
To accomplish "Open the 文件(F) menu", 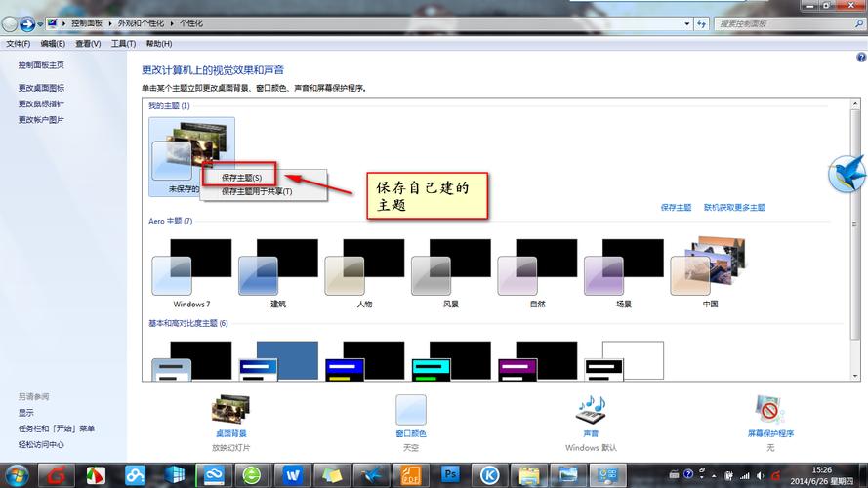I will pyautogui.click(x=19, y=44).
